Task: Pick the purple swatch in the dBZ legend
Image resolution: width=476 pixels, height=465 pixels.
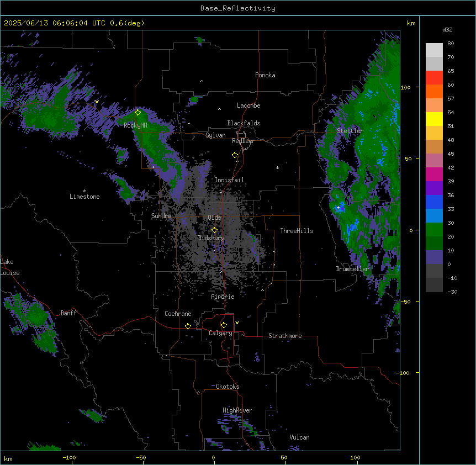Action: [x=434, y=188]
